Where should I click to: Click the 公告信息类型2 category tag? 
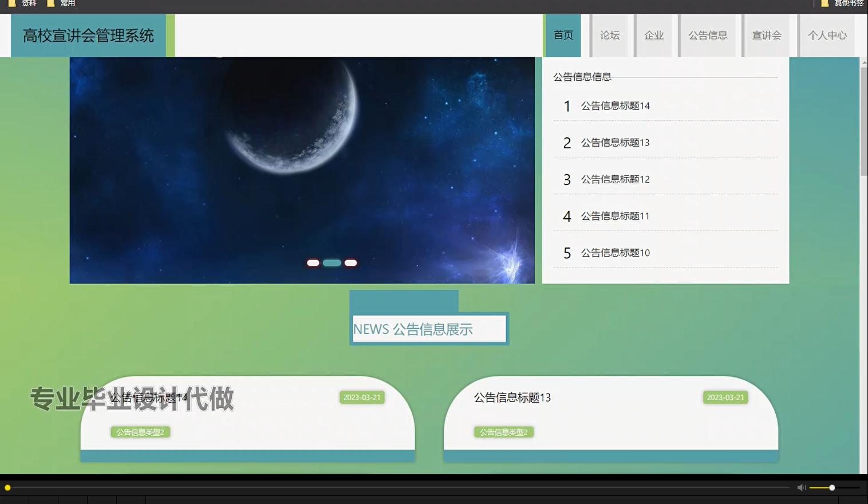[x=140, y=432]
